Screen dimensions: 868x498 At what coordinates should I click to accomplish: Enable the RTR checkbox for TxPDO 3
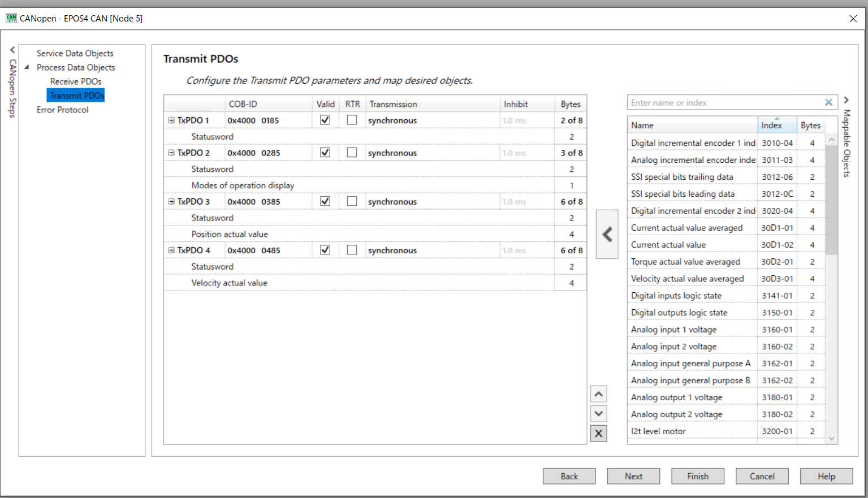point(352,201)
